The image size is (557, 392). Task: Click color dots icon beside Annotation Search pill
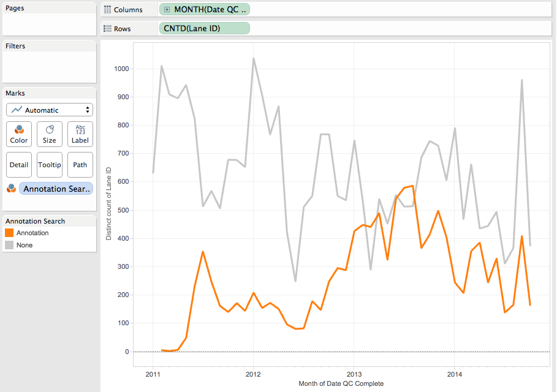(x=12, y=189)
